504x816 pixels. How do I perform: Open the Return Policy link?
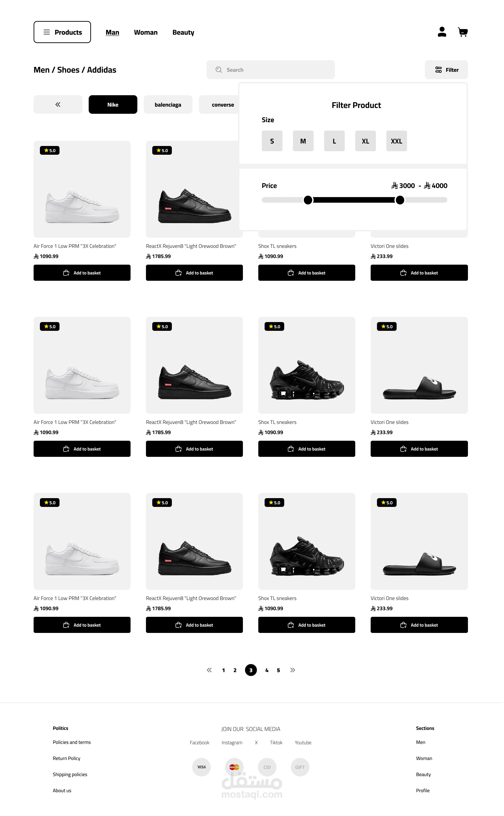67,758
